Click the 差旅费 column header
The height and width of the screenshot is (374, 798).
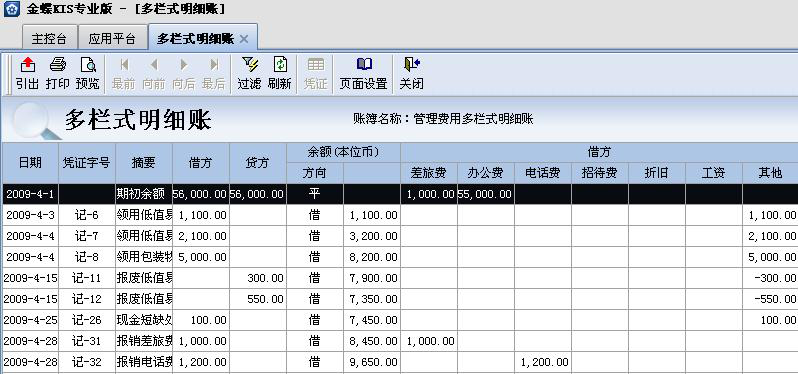click(429, 173)
